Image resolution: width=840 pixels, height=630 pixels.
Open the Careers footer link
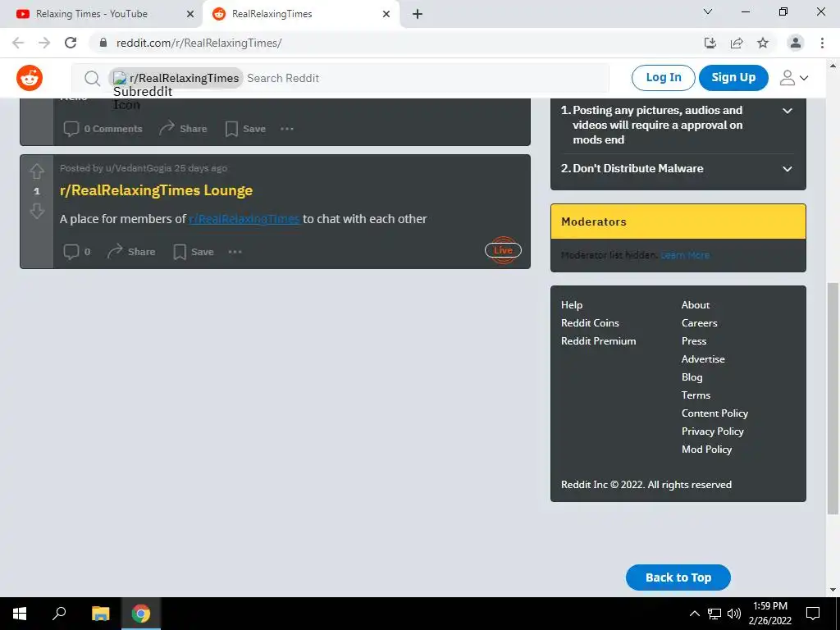click(x=699, y=323)
